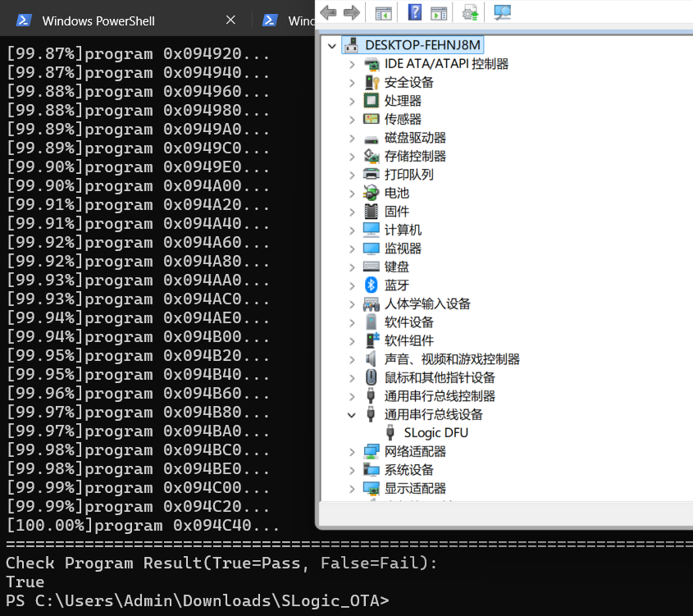693x616 pixels.
Task: Click scan for hardware changes monitor icon
Action: pyautogui.click(x=502, y=12)
